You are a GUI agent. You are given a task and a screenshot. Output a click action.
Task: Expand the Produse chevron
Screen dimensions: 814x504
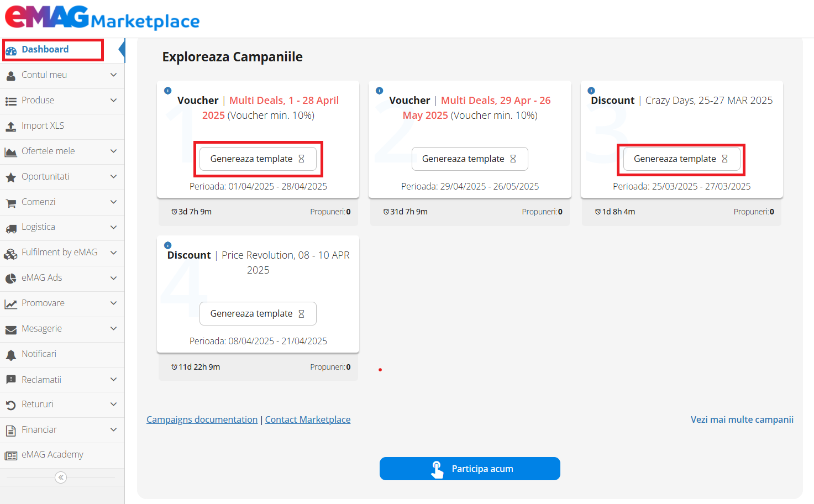click(x=113, y=100)
